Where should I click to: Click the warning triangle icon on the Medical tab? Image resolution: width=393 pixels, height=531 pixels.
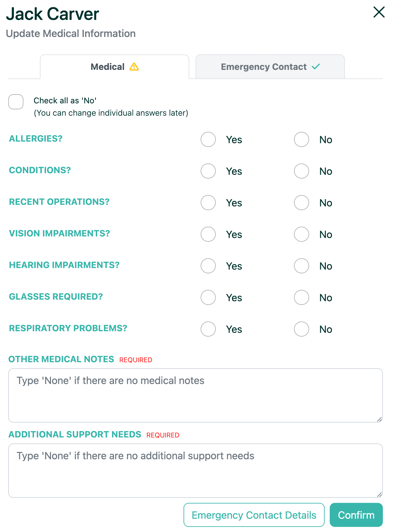pos(134,67)
